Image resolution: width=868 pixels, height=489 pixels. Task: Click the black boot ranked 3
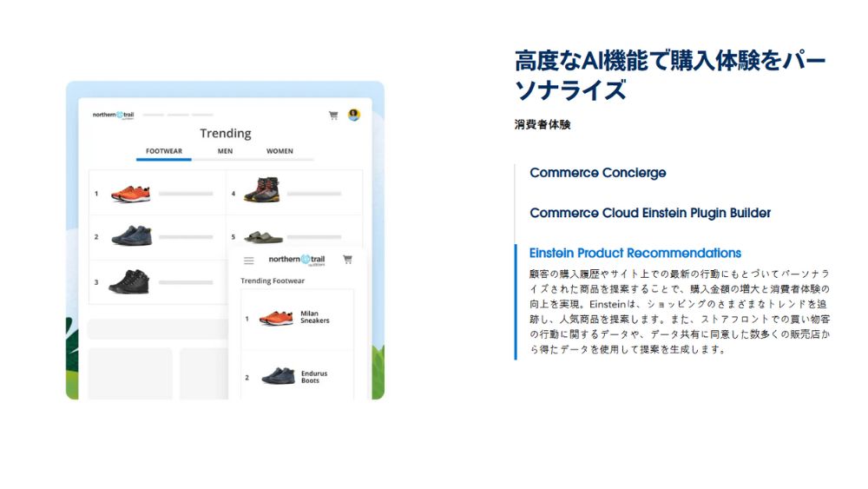pyautogui.click(x=129, y=281)
